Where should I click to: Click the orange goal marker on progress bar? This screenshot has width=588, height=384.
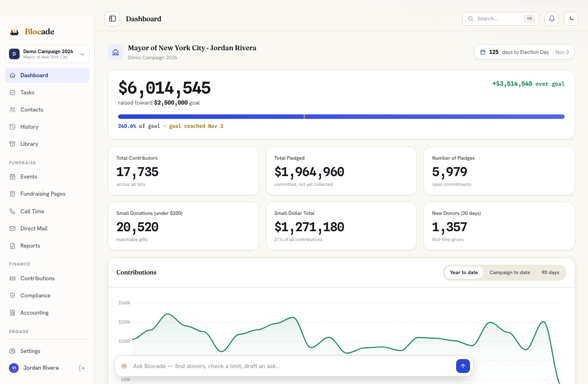pyautogui.click(x=304, y=117)
